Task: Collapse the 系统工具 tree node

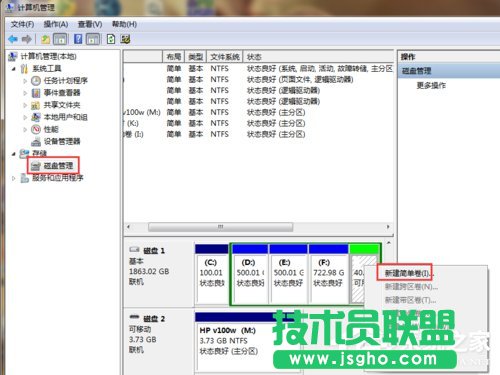Action: [14, 69]
